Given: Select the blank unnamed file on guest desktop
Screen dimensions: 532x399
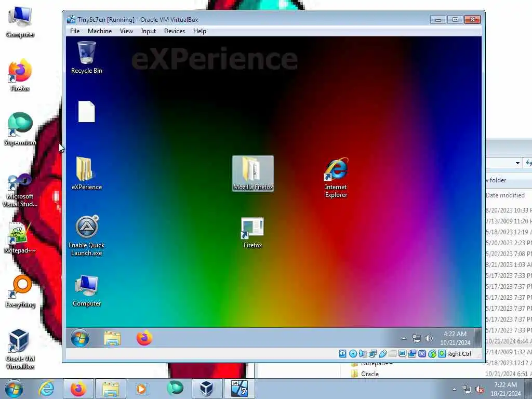Looking at the screenshot, I should [87, 111].
